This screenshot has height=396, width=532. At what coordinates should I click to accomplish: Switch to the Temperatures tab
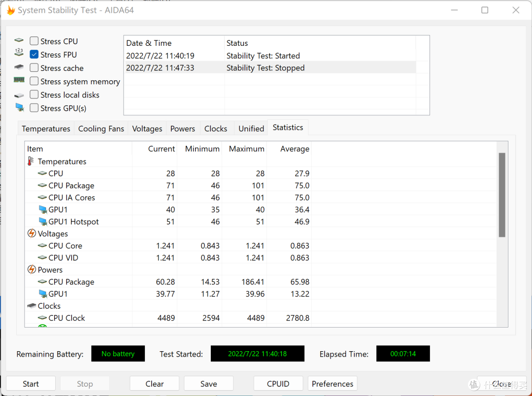coord(46,129)
